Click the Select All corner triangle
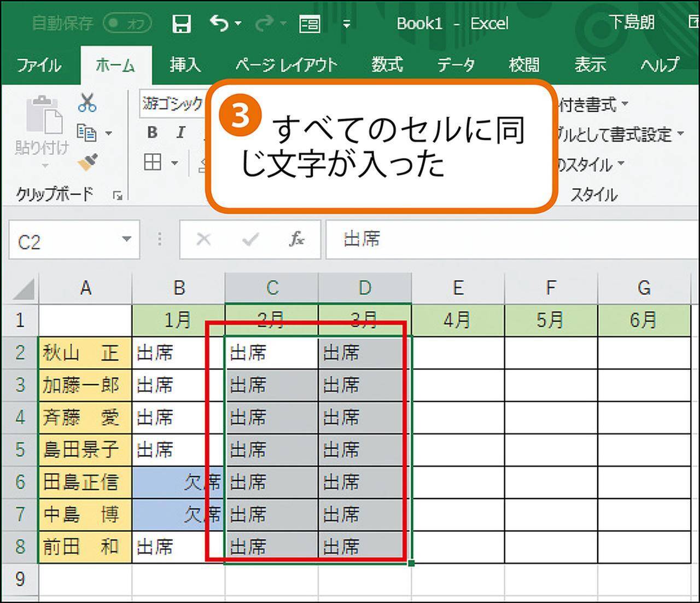This screenshot has height=603, width=700. 24,289
